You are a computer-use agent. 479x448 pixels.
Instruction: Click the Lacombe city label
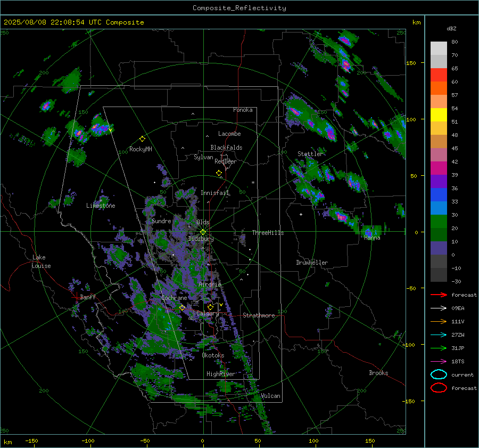pos(229,134)
